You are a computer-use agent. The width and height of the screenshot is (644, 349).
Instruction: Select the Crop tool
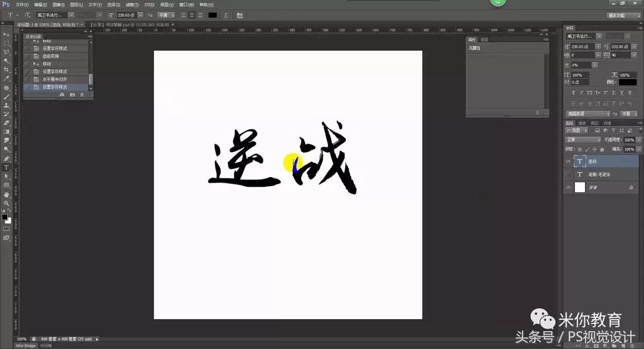5,70
